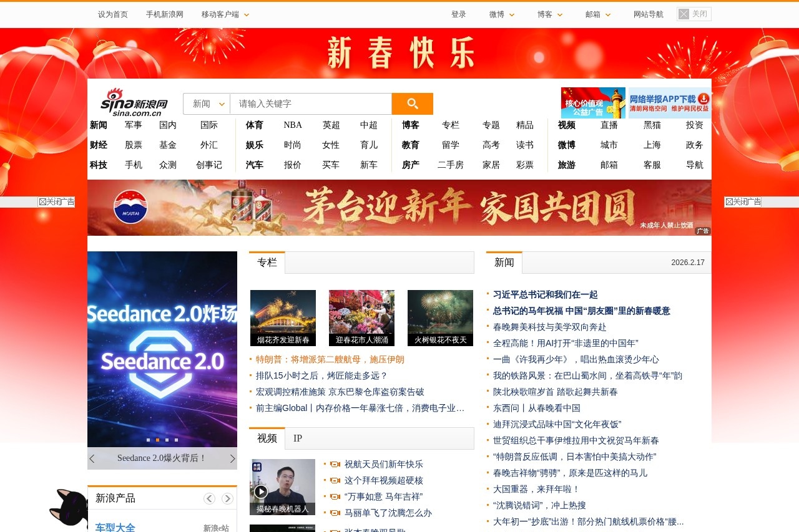Open the Moutai 茅台迎新年 banner ad
This screenshot has width=799, height=532.
click(x=399, y=208)
